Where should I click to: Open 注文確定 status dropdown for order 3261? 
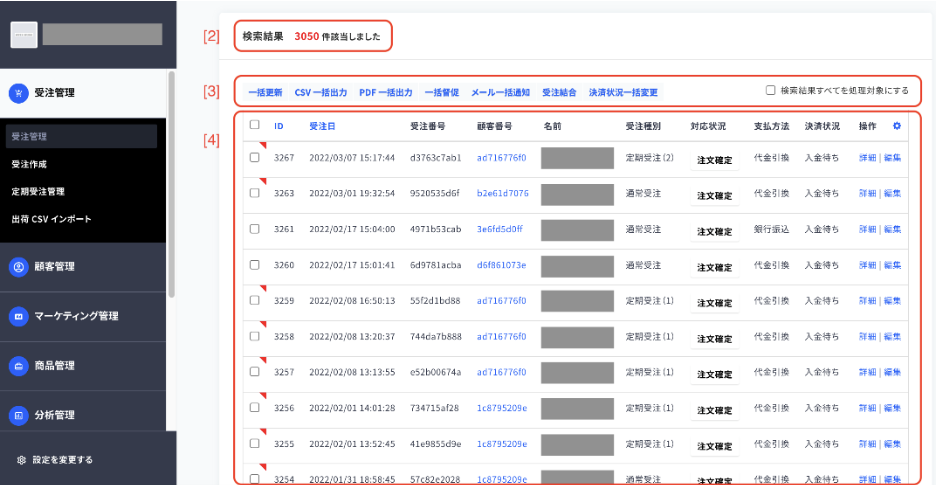pos(714,232)
